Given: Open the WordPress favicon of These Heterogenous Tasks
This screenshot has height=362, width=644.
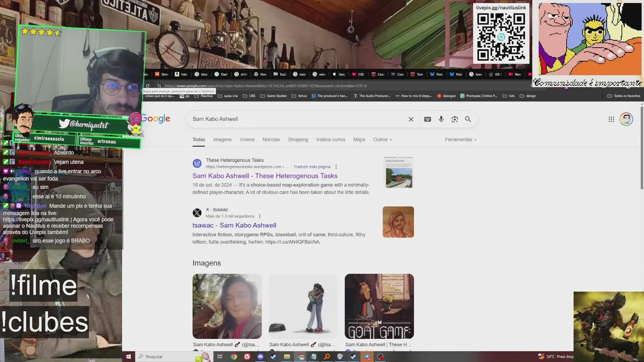Looking at the screenshot, I should coord(197,163).
